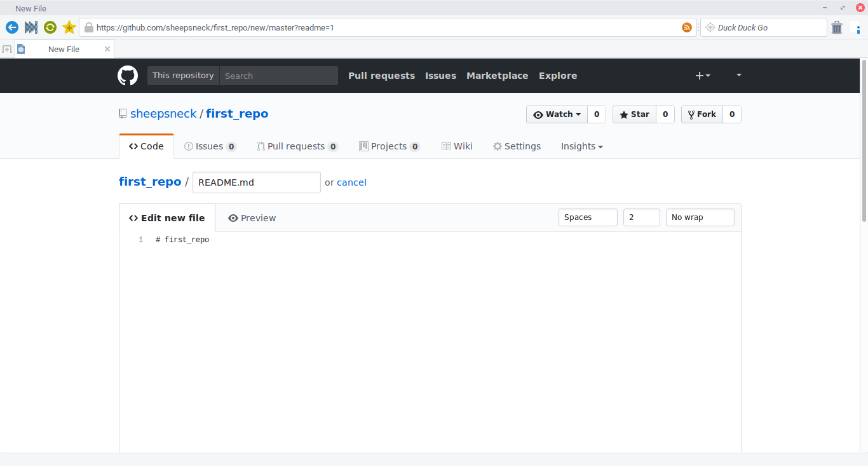Viewport: 868px width, 466px height.
Task: Select the Fork icon
Action: pos(691,114)
